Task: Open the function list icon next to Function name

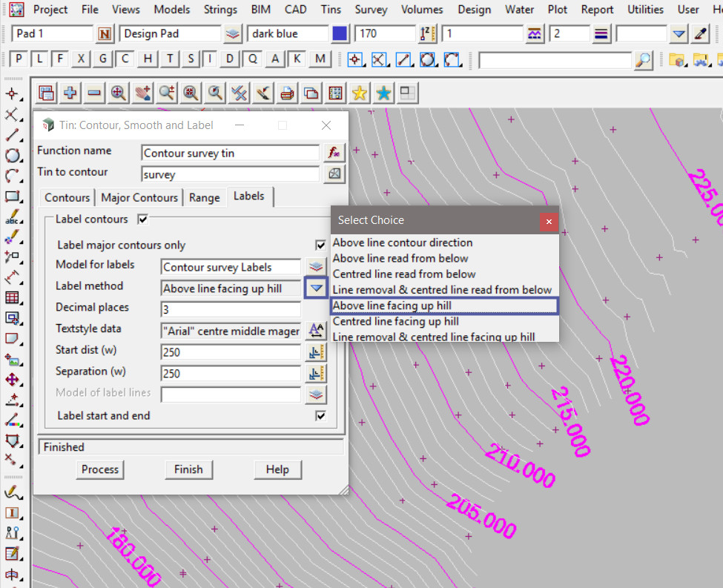Action: [334, 152]
